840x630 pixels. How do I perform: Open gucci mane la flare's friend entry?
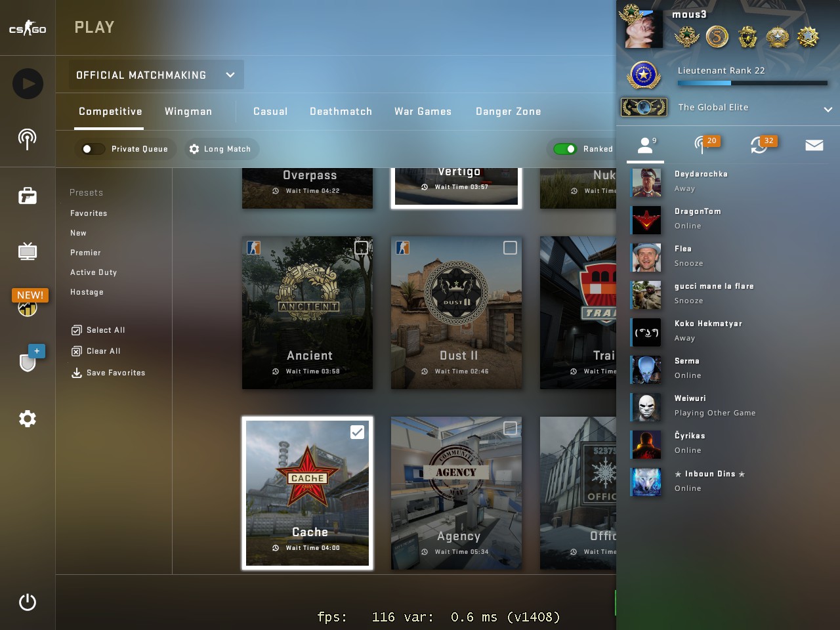tap(728, 294)
